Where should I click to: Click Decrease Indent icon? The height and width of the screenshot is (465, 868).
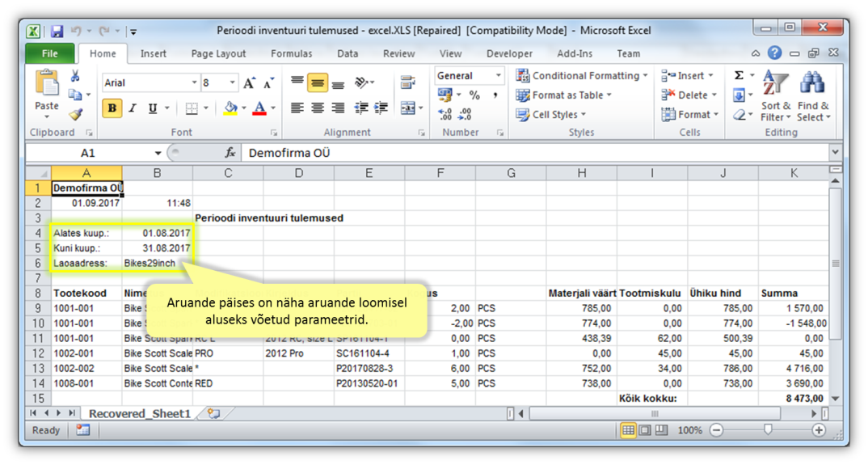361,108
